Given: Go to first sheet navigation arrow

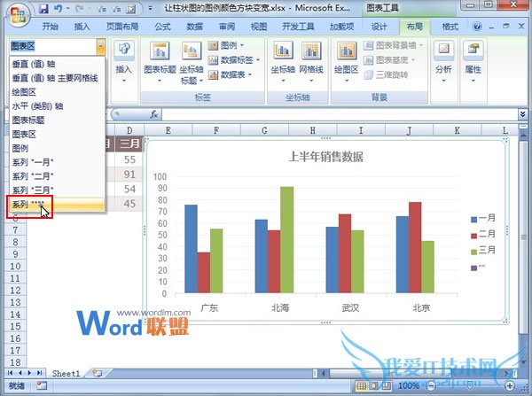Looking at the screenshot, I should point(10,373).
